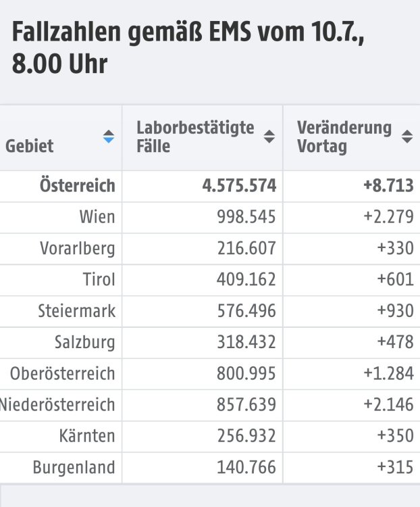420x507 pixels.
Task: Select the Österreich row label
Action: click(77, 186)
